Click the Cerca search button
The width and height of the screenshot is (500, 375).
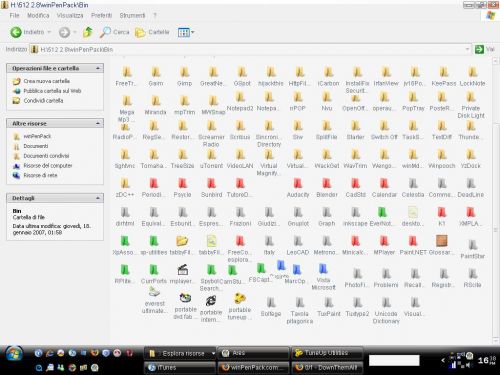click(115, 32)
